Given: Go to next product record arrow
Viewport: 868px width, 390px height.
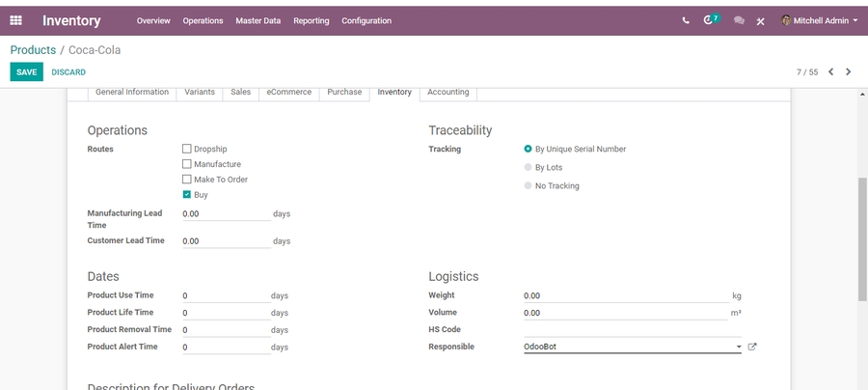Looking at the screenshot, I should tap(849, 71).
